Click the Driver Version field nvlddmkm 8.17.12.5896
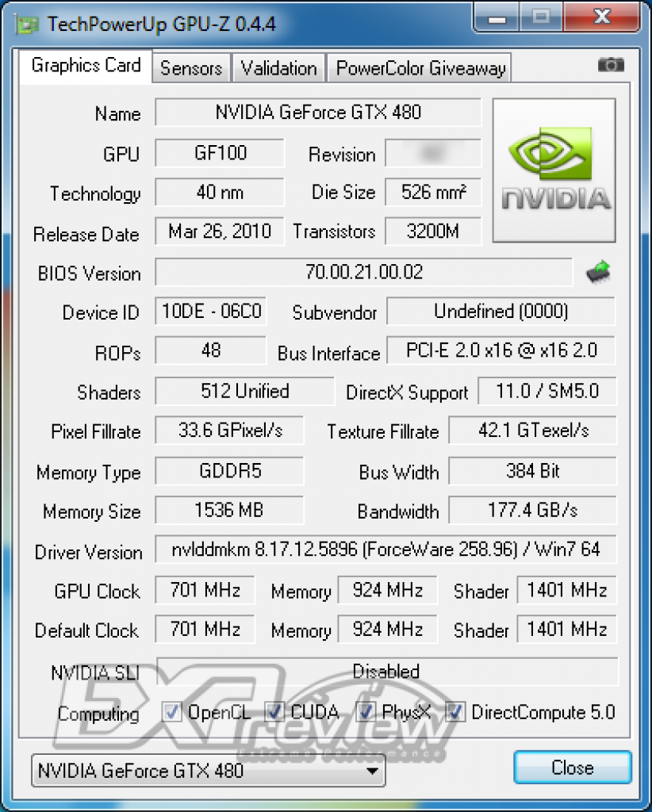The image size is (652, 812). click(x=385, y=550)
